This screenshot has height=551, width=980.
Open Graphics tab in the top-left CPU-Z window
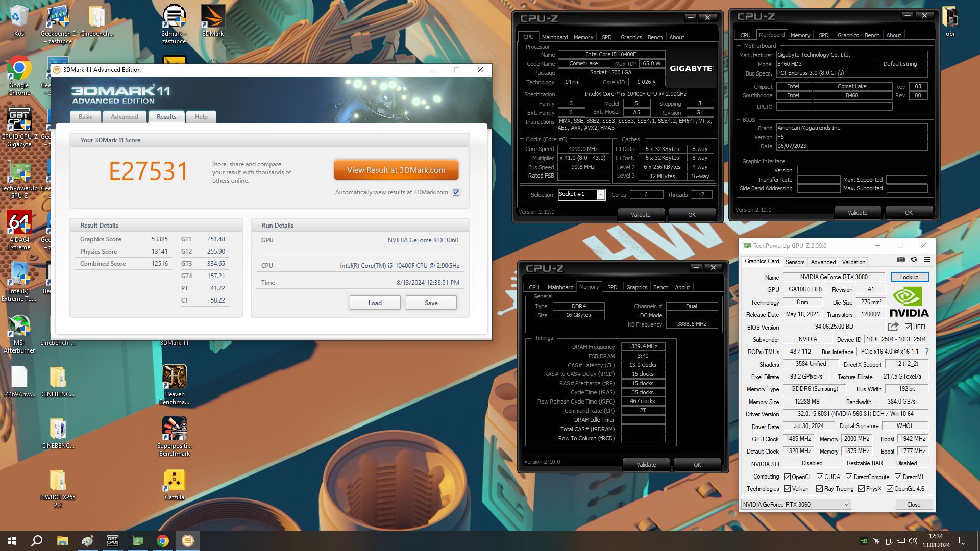click(x=631, y=37)
